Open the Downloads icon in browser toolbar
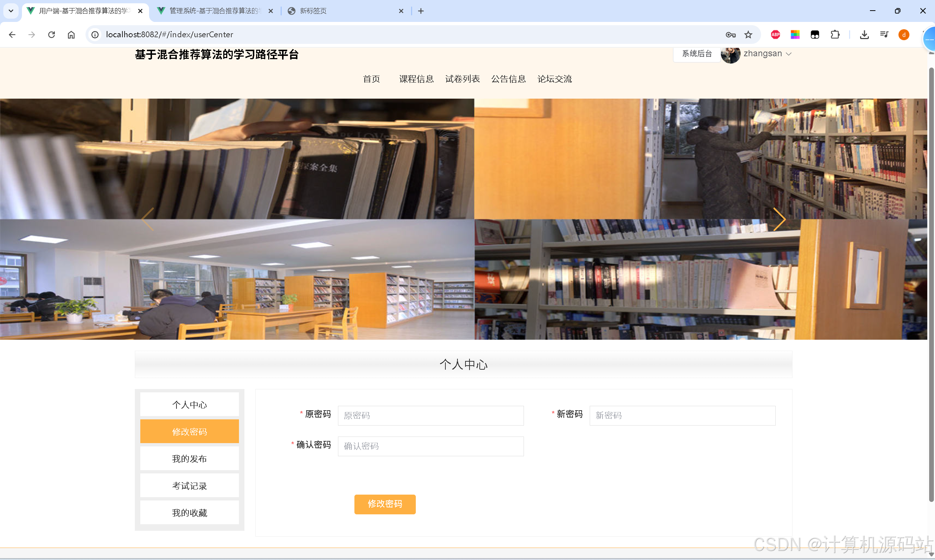The width and height of the screenshot is (935, 560). (x=864, y=34)
